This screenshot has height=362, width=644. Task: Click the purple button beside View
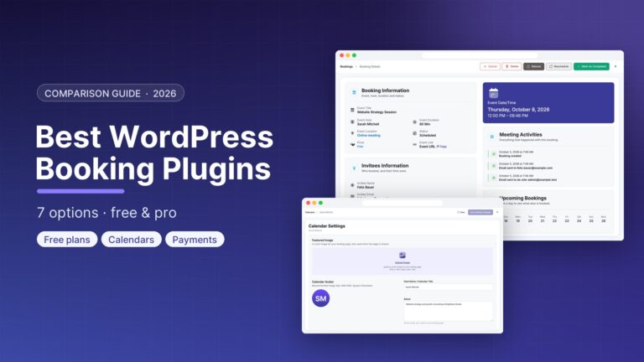(x=480, y=212)
